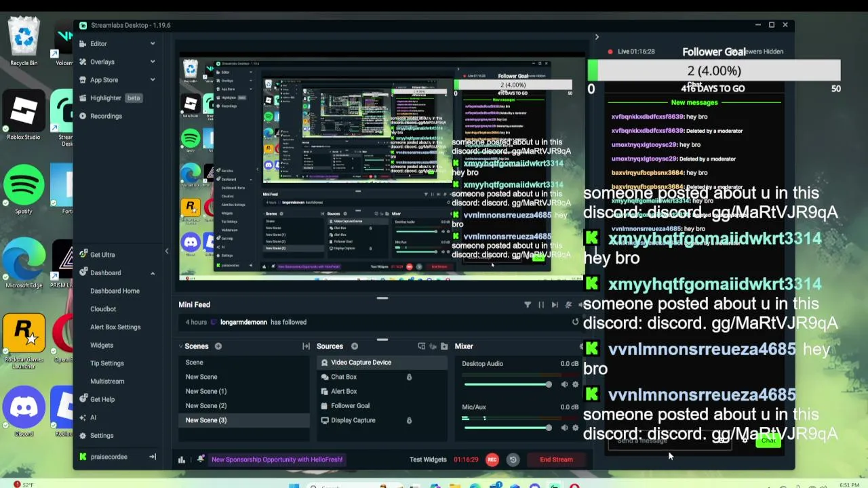868x488 pixels.
Task: Click the Test Widgets button
Action: point(428,460)
